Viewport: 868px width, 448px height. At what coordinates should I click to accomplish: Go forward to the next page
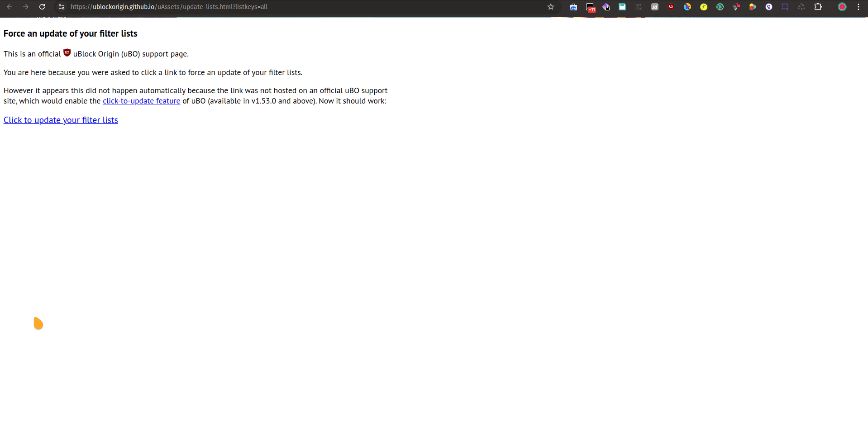(26, 7)
